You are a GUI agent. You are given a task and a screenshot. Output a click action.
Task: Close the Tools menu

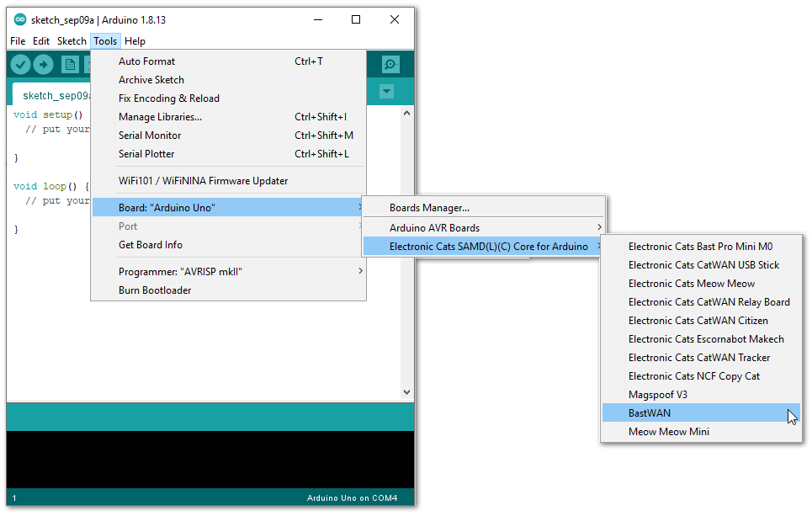tap(105, 41)
